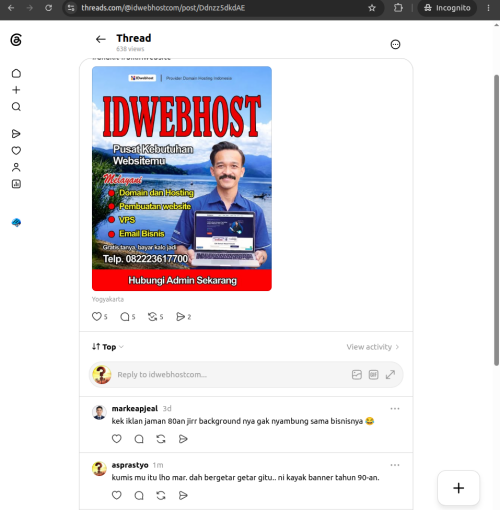The image size is (500, 510).
Task: Click the threads.com address bar URL
Action: coord(163,8)
